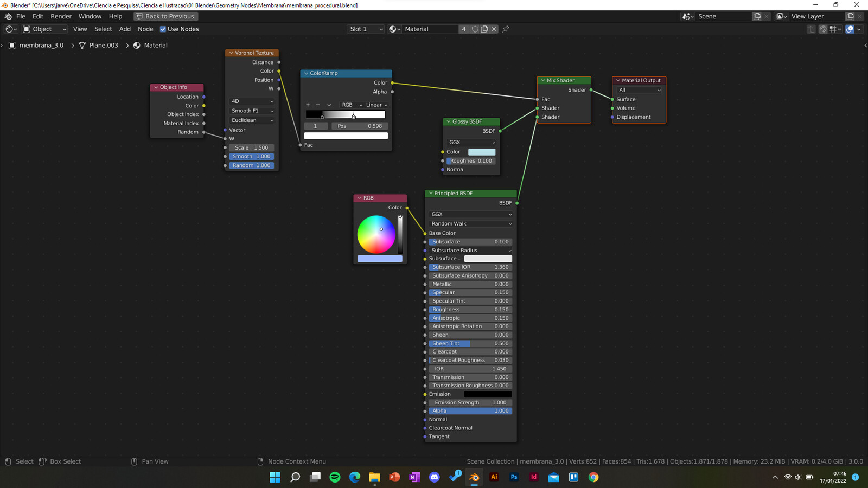Open the Smooth F1 feature dropdown
This screenshot has height=488, width=868.
point(252,111)
